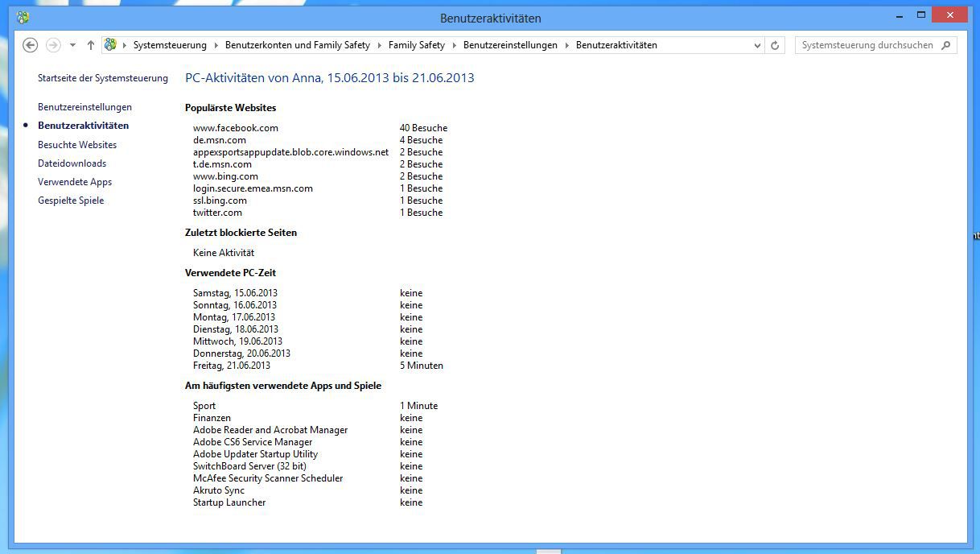Open Benutzereinstellungen in the sidebar
This screenshot has height=554, width=980.
point(84,107)
